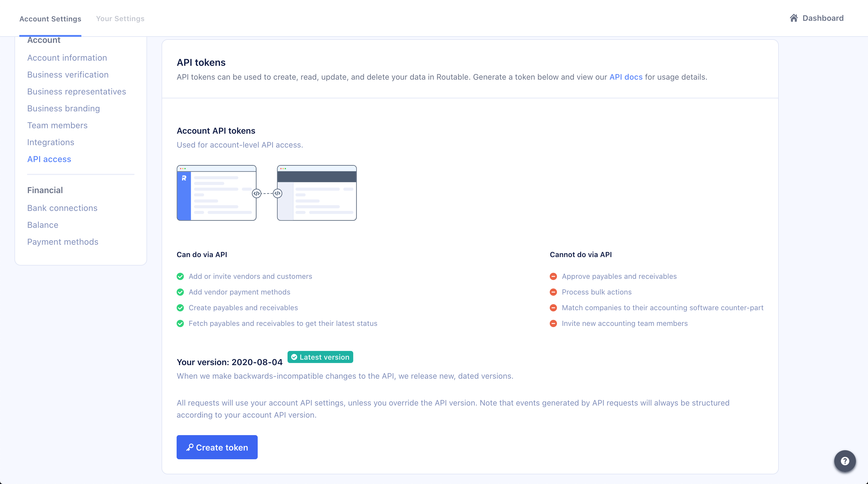Click the key icon in Create token
868x484 pixels.
coord(190,447)
